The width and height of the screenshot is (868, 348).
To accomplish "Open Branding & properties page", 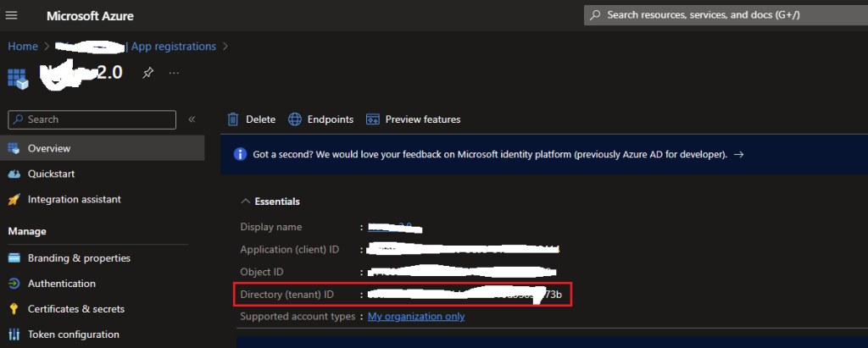I will 79,258.
